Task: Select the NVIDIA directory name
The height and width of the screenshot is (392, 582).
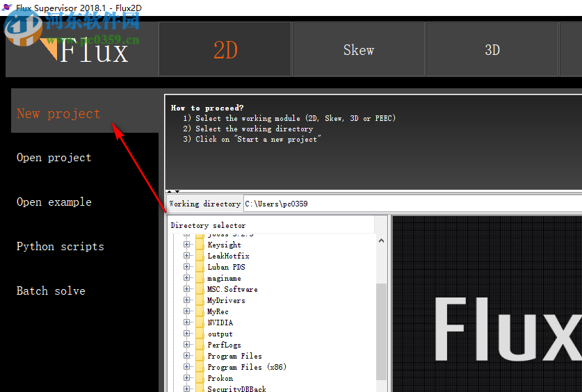Action: point(220,322)
